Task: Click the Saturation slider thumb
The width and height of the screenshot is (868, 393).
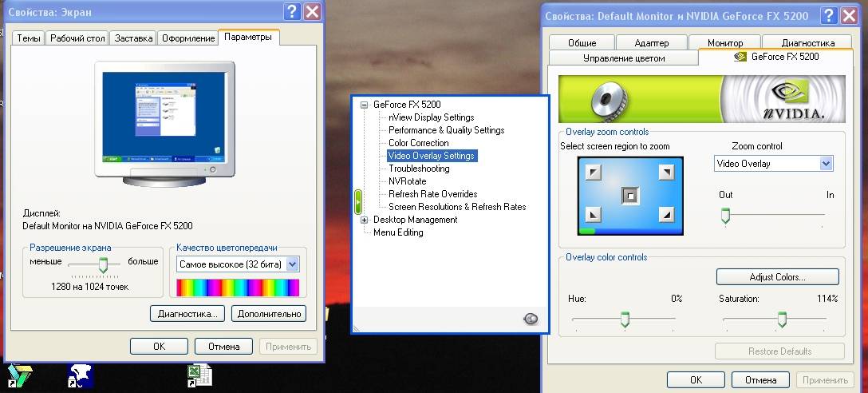Action: (782, 320)
